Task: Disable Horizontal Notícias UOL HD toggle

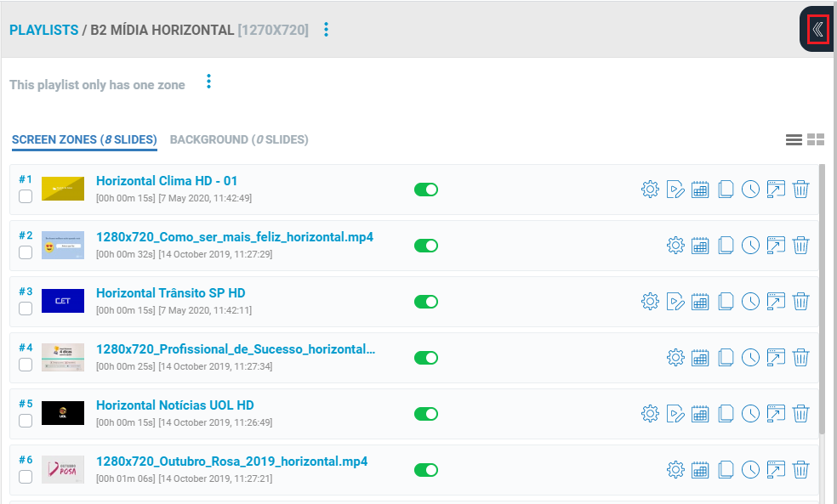Action: pos(426,413)
